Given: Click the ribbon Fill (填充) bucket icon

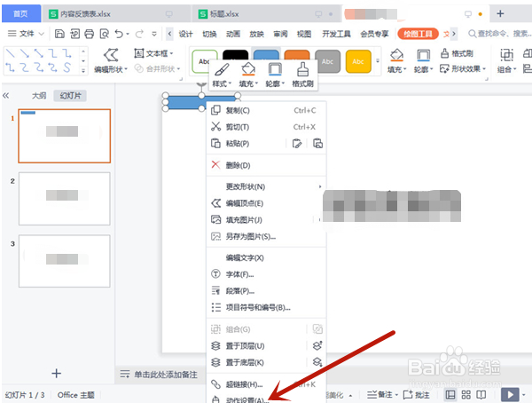Looking at the screenshot, I should [x=396, y=55].
